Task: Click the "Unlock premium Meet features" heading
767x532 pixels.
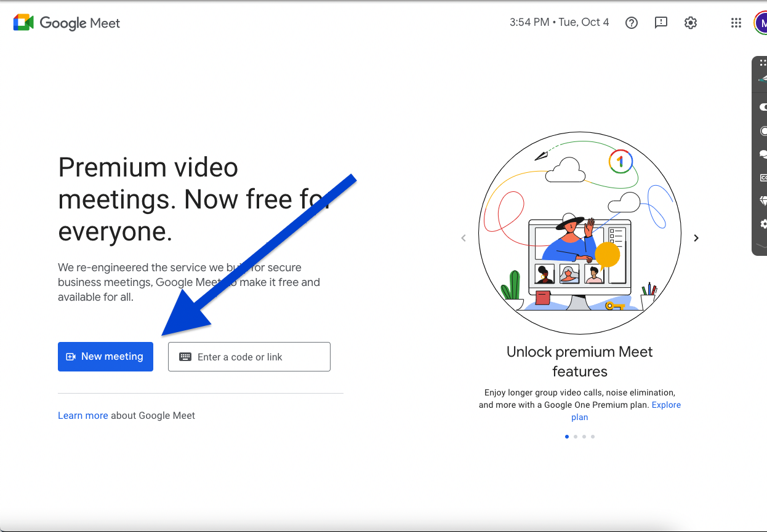Action: (x=580, y=362)
